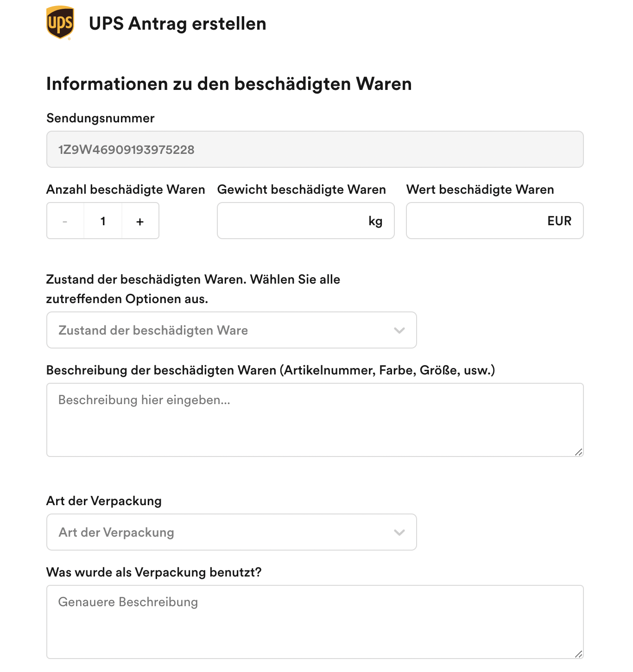Click the UPS Antrag erstellen heading

click(x=177, y=24)
